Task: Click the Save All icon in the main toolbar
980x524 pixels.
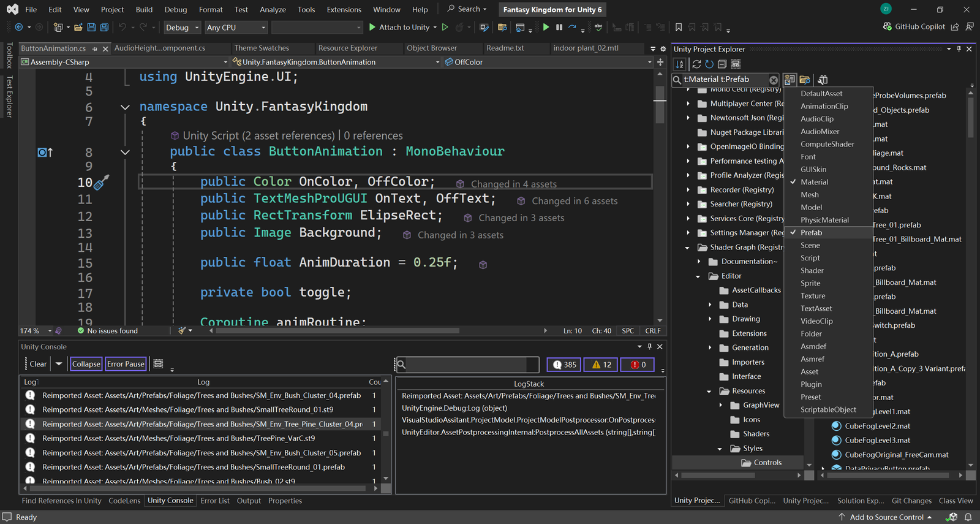Action: (104, 28)
